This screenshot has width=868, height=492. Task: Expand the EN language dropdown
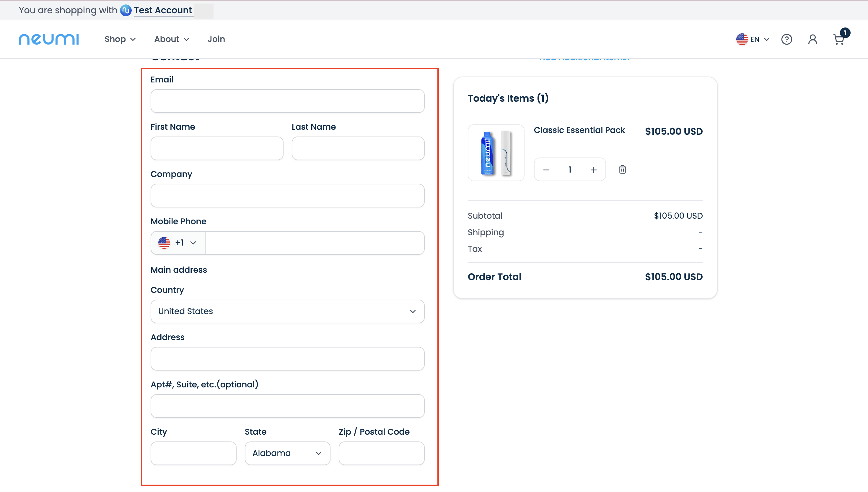760,39
